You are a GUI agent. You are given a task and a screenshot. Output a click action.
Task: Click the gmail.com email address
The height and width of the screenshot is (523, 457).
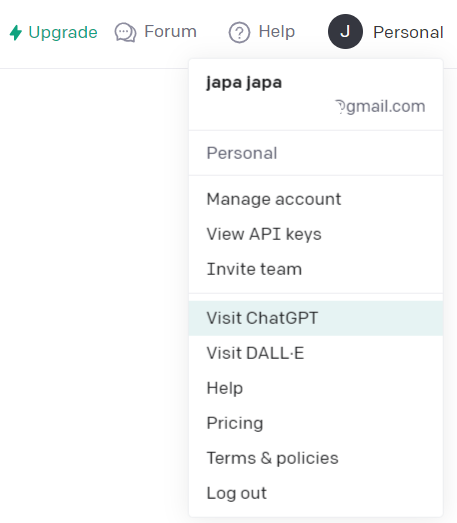tap(381, 106)
